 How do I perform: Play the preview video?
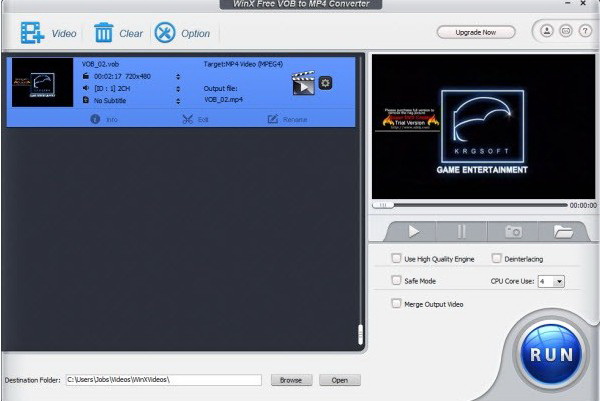coord(413,231)
